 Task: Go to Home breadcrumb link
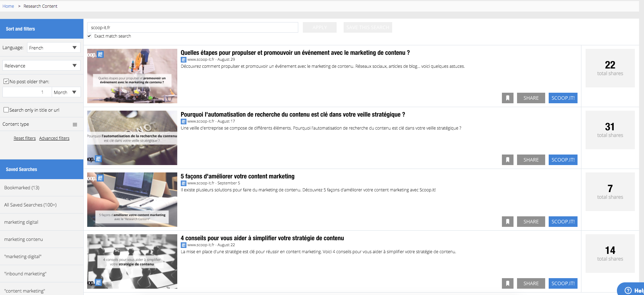click(x=8, y=6)
